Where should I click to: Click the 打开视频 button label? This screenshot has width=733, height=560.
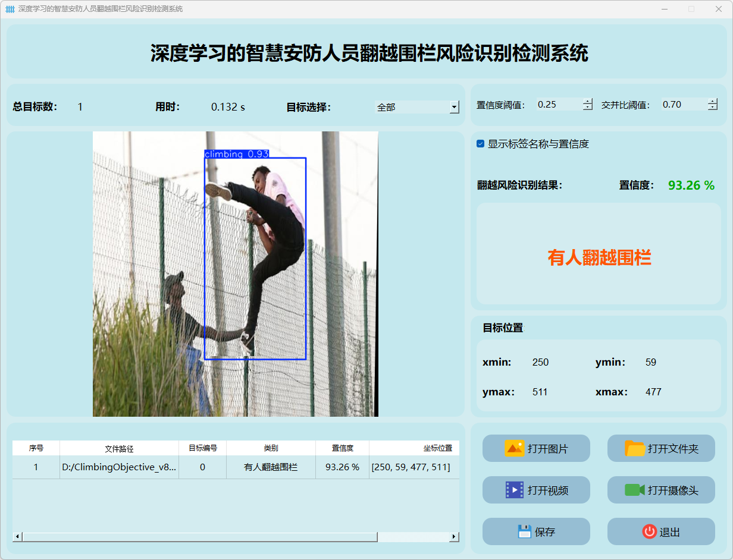click(548, 490)
